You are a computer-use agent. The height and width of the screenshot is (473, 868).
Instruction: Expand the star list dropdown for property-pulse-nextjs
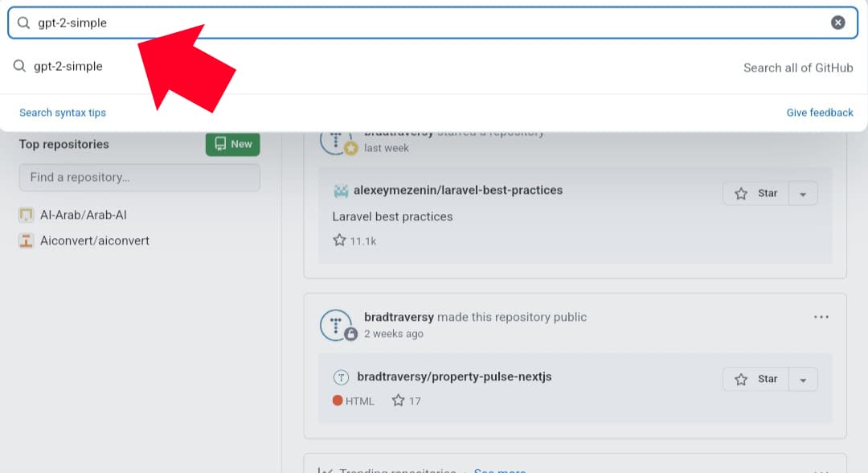(803, 380)
